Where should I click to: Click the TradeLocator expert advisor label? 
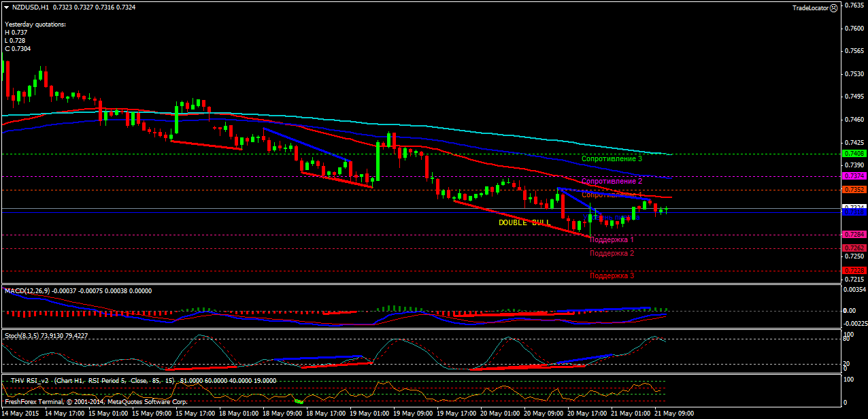click(x=810, y=7)
